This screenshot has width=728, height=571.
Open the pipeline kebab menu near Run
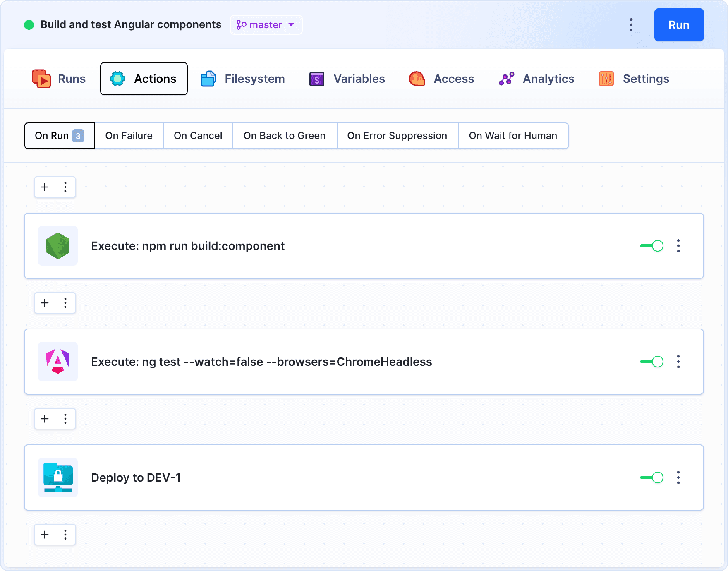pyautogui.click(x=631, y=25)
